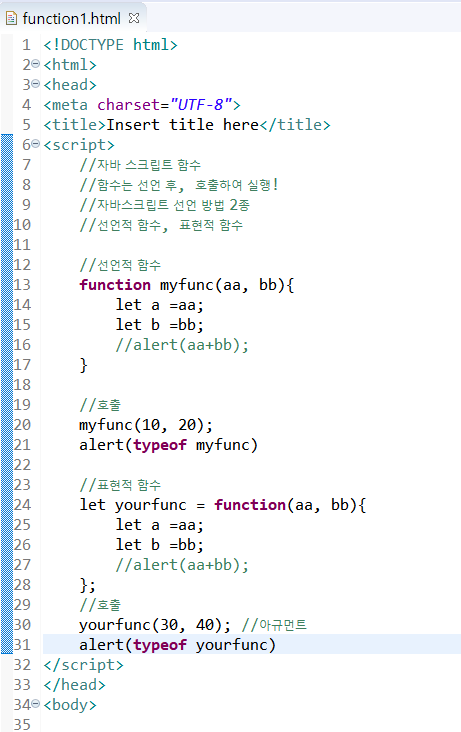Click the 'let yourfunc = function(aa, bb){' line
The width and height of the screenshot is (461, 732).
[x=223, y=505]
